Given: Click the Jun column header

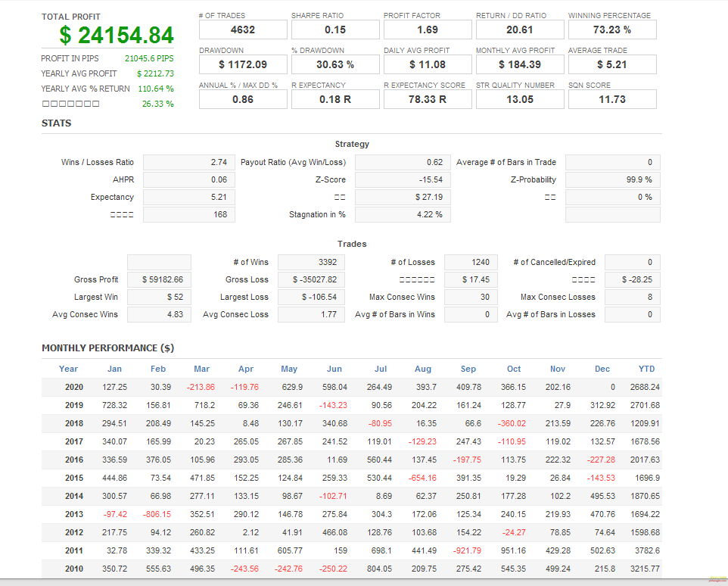Looking at the screenshot, I should (x=334, y=369).
